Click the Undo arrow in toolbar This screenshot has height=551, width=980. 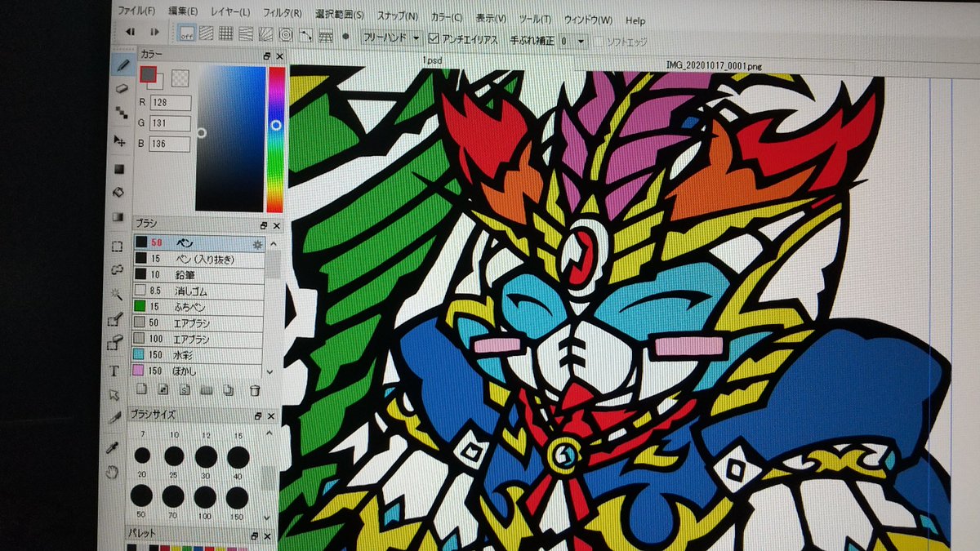(130, 32)
